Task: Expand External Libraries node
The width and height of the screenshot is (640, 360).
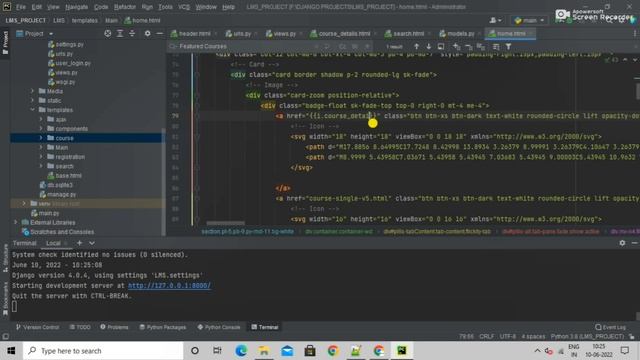Action: coord(16,222)
